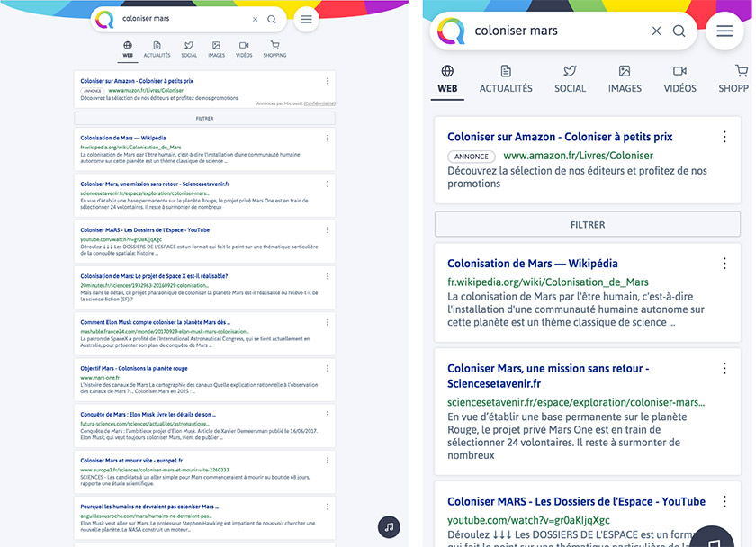
Task: Open options for 'Conquête de Mars' result
Action: coord(328,415)
